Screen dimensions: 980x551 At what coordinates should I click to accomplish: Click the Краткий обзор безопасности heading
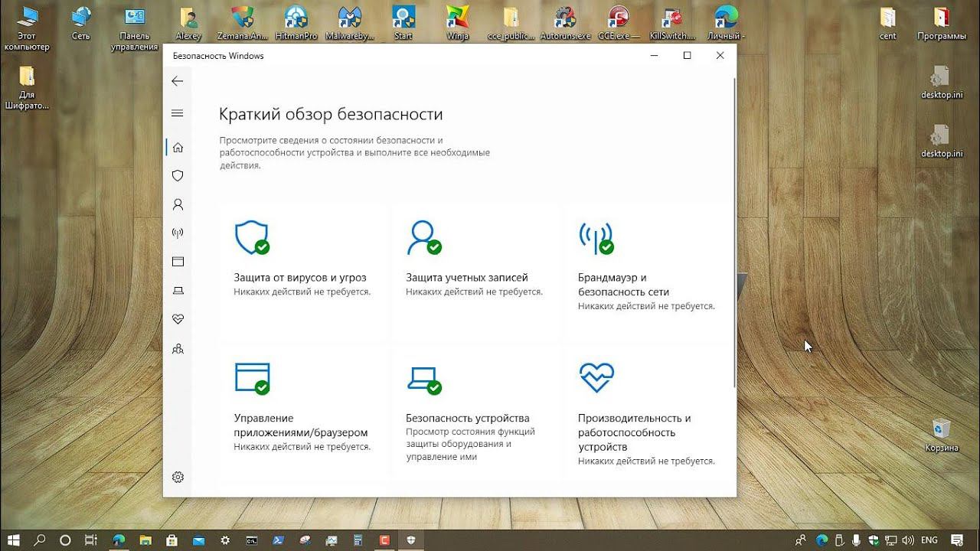tap(331, 114)
